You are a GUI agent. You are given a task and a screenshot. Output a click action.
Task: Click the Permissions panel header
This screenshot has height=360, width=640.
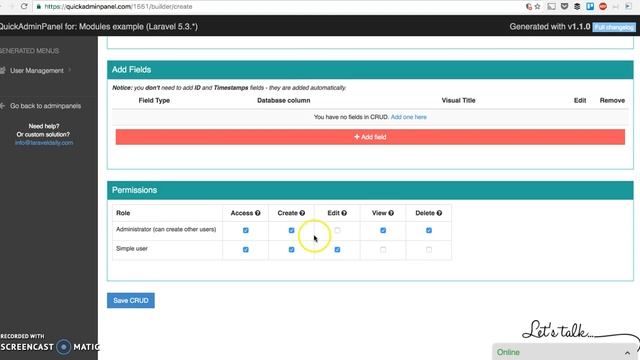click(370, 190)
